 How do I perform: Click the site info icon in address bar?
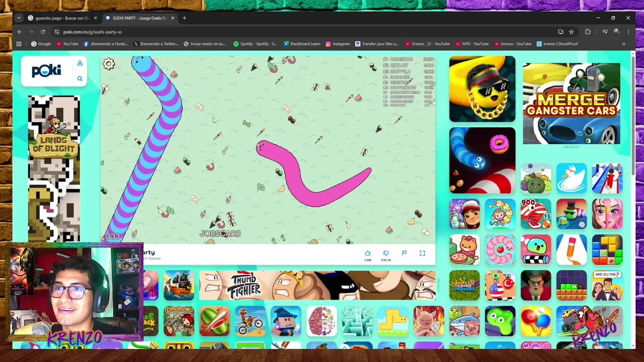click(x=56, y=32)
